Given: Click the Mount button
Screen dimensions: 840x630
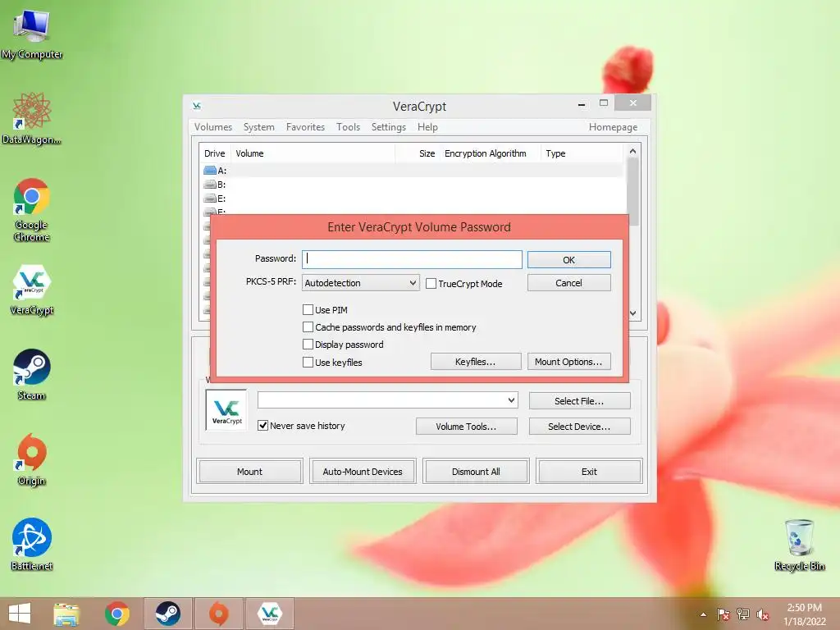Looking at the screenshot, I should [249, 472].
